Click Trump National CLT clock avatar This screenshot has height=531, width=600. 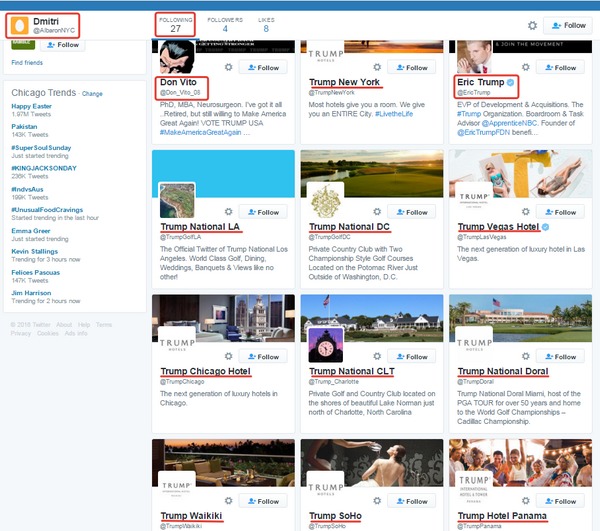[326, 345]
